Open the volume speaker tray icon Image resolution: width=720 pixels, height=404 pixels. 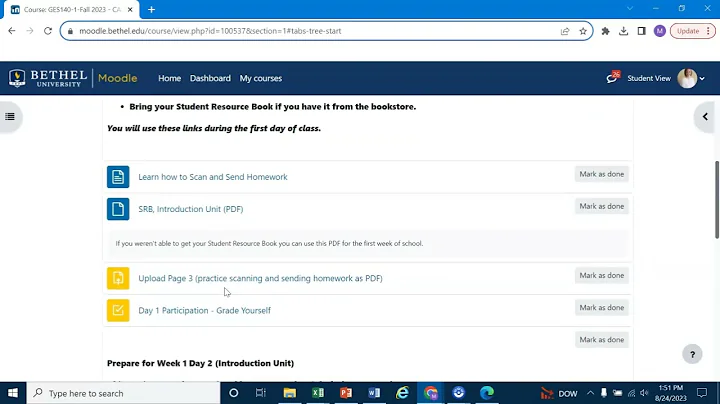tap(644, 393)
